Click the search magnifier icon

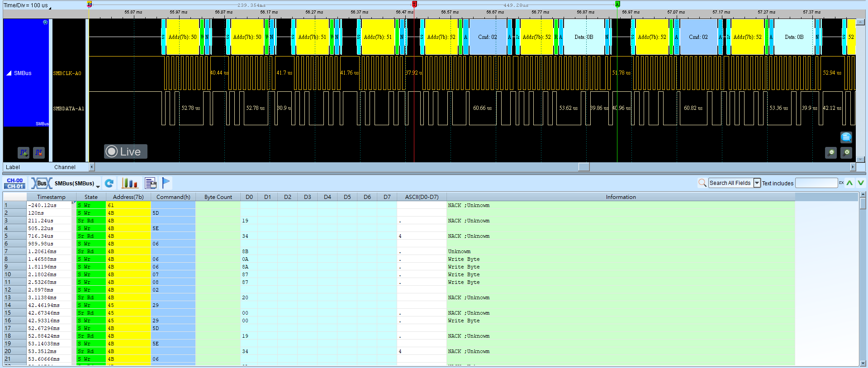pos(702,183)
